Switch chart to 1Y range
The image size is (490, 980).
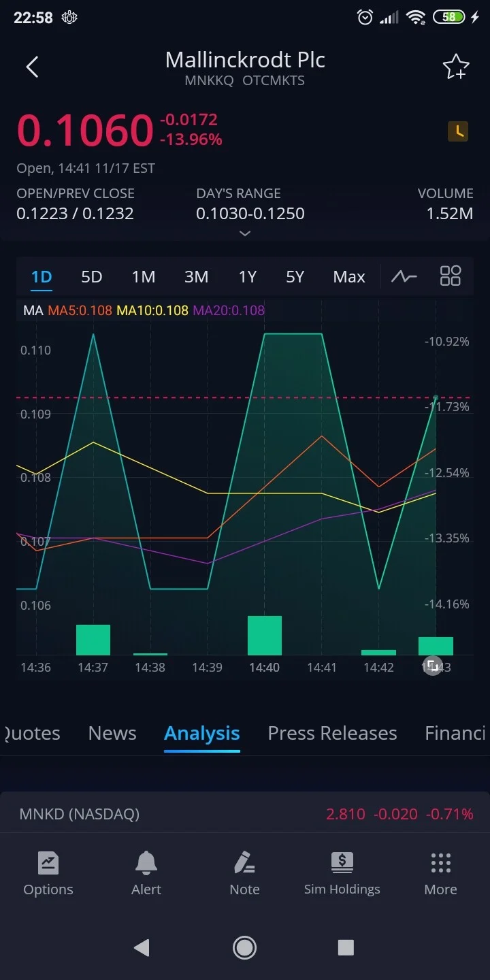247,277
